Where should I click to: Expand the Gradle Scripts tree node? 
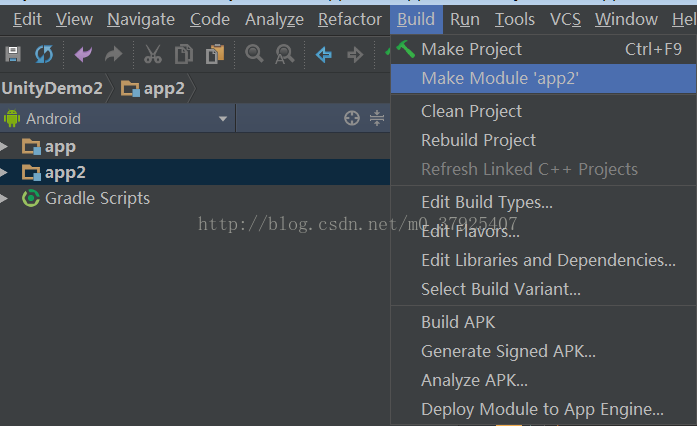point(4,198)
